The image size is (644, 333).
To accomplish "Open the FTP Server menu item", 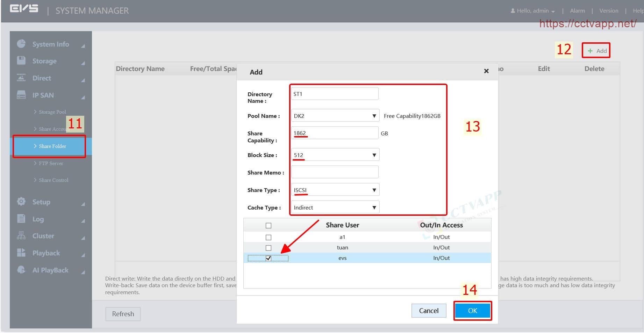I will tap(51, 163).
